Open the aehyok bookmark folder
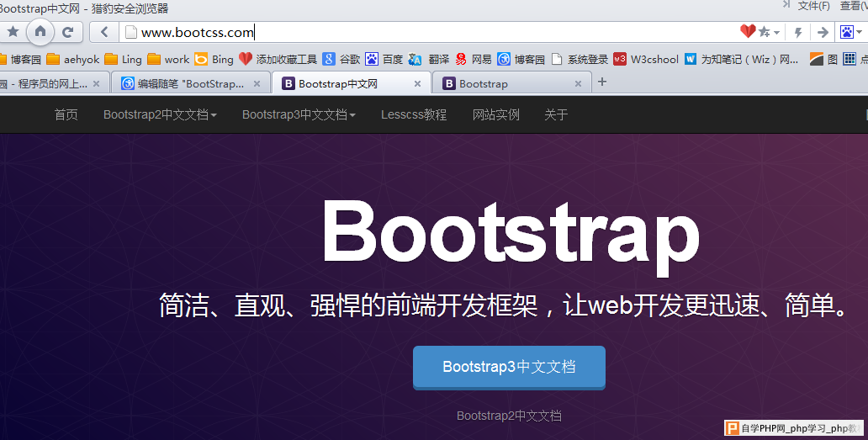Viewport: 868px width, 440px height. 73,59
